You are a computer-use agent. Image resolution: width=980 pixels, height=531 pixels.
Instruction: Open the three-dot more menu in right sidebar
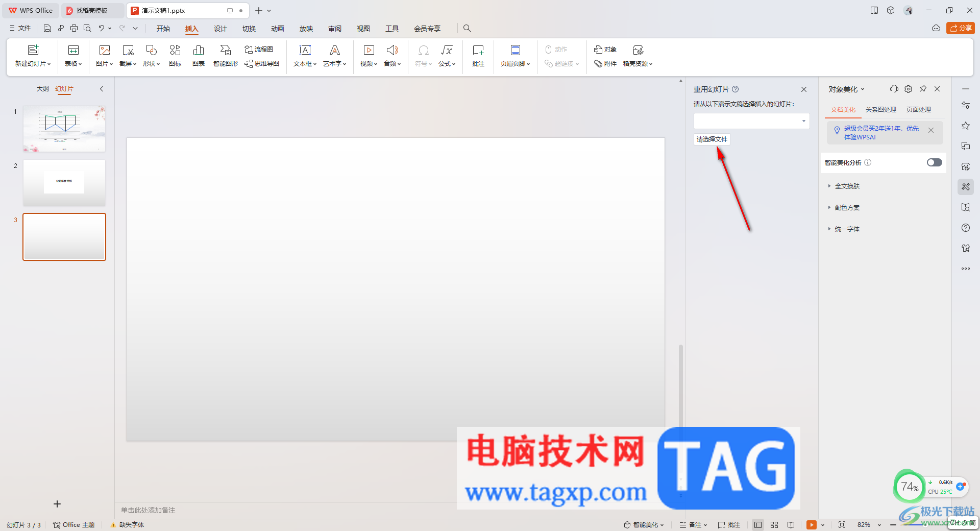[x=966, y=269]
